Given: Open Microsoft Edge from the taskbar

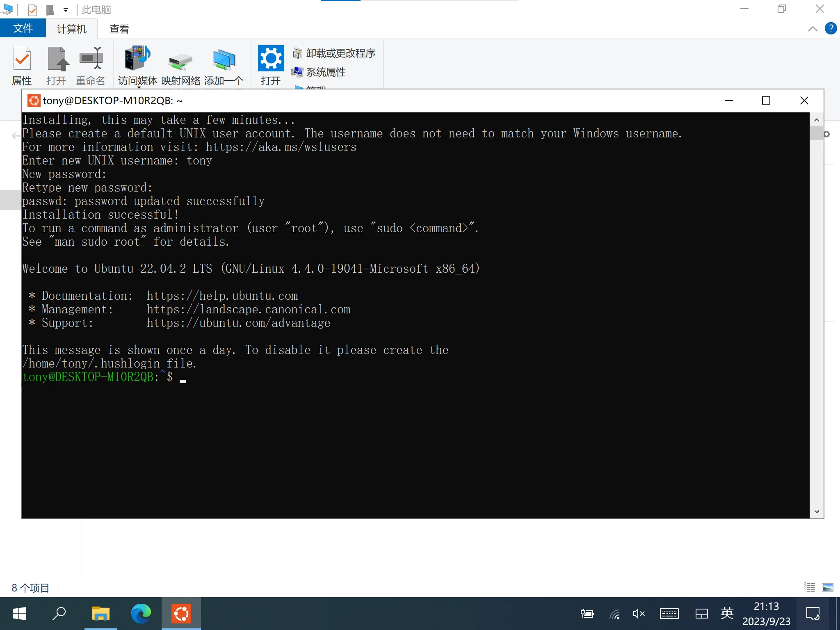Looking at the screenshot, I should [x=141, y=614].
